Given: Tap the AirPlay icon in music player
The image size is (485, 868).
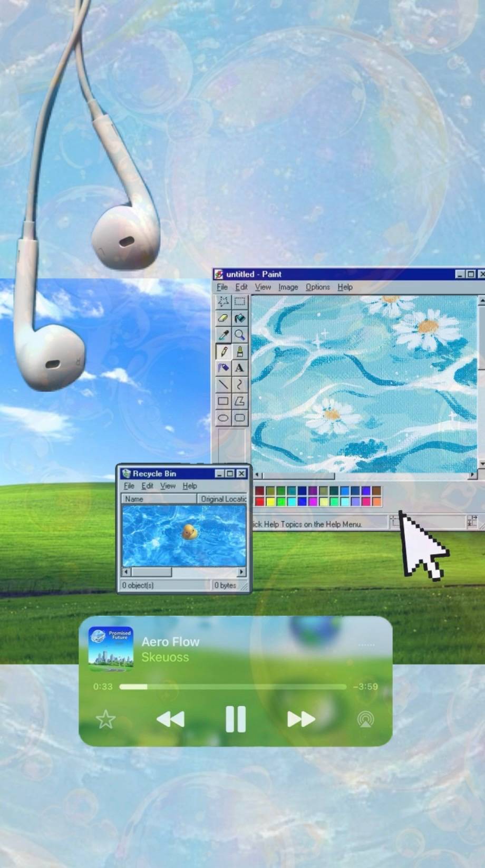Looking at the screenshot, I should 365,719.
